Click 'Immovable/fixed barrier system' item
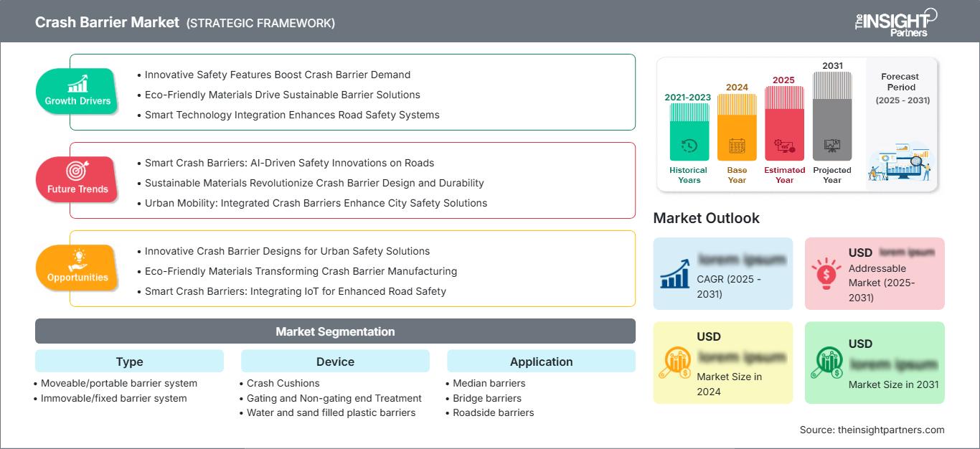Screen dimensions: 980x449 113,398
